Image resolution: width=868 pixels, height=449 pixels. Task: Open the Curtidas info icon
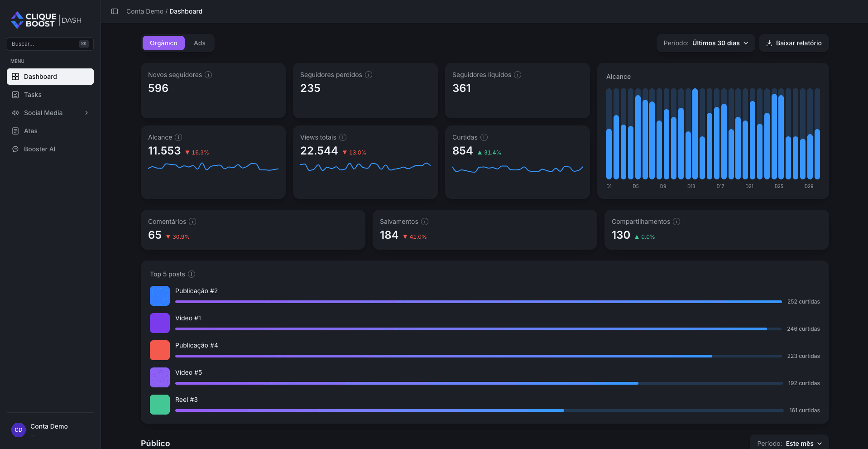[x=484, y=137]
